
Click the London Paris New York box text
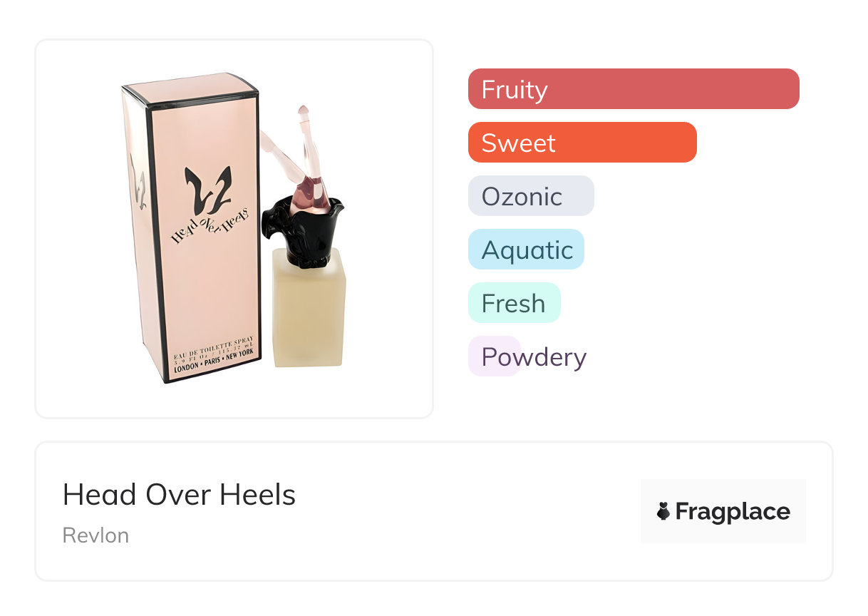(x=218, y=359)
